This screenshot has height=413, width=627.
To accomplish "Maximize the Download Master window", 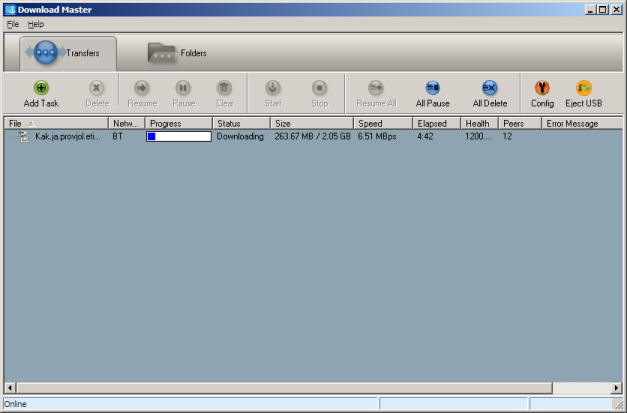I will (603, 10).
